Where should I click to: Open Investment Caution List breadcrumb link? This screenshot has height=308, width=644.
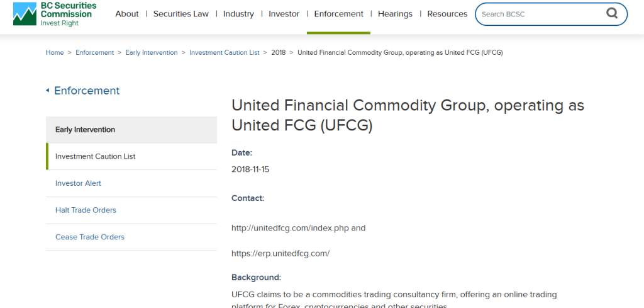[x=225, y=53]
